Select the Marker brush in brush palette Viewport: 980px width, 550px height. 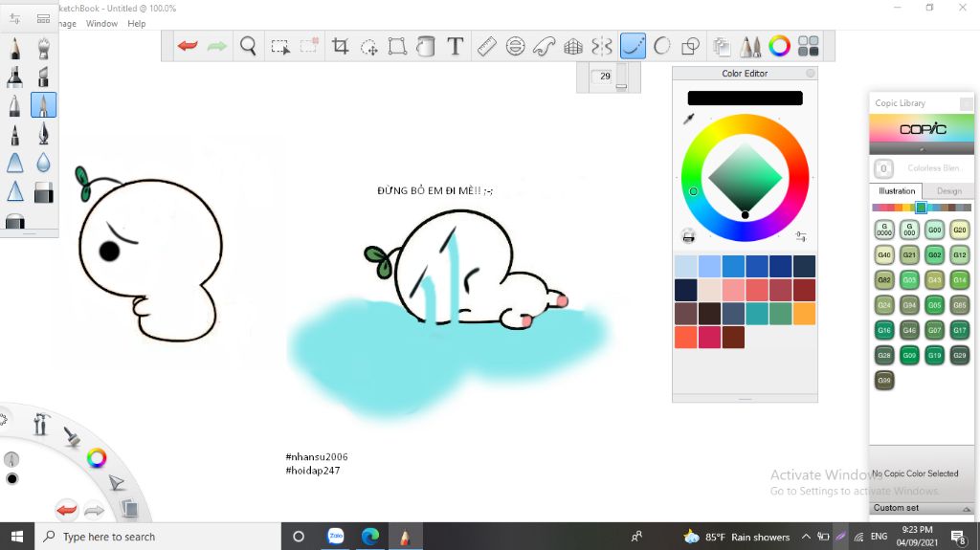(x=15, y=77)
